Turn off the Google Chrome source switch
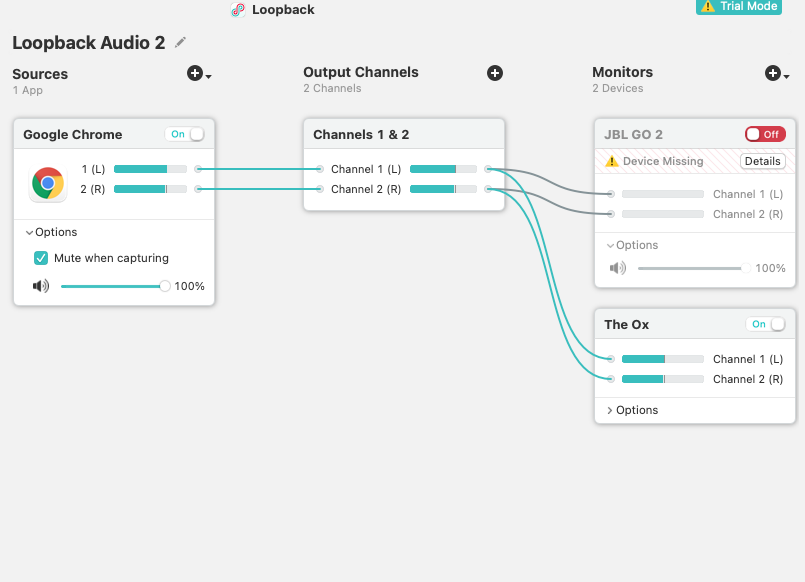The width and height of the screenshot is (805, 582). pyautogui.click(x=186, y=134)
